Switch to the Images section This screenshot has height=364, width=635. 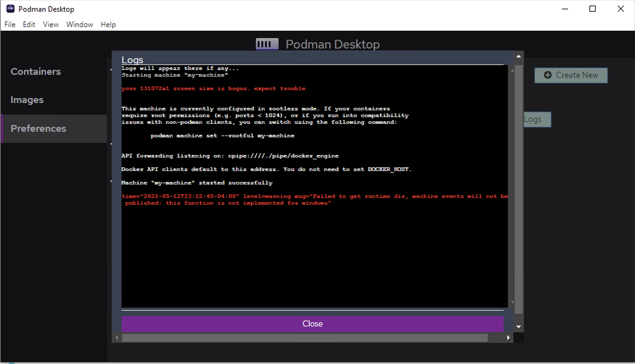[x=27, y=100]
